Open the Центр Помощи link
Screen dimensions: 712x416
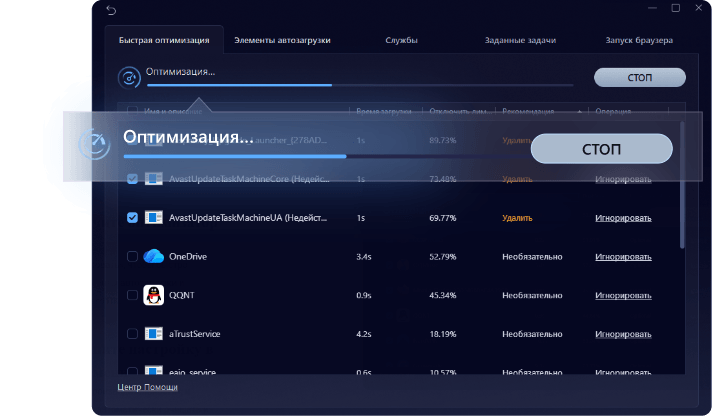(x=148, y=387)
